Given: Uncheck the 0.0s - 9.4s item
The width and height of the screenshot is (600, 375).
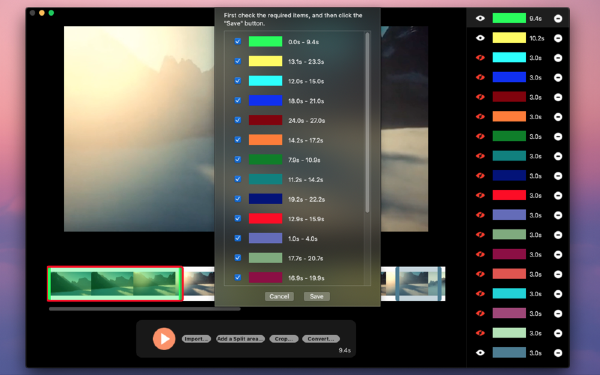Looking at the screenshot, I should 238,41.
